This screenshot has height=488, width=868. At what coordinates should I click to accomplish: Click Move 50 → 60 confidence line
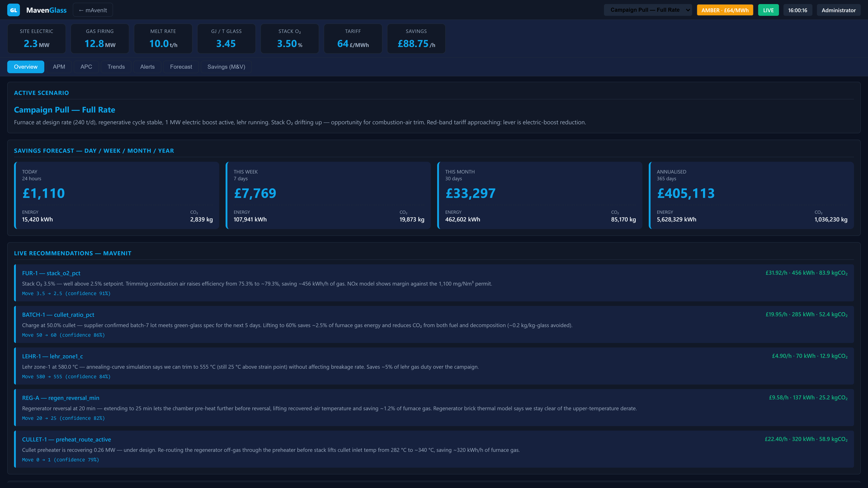point(63,335)
